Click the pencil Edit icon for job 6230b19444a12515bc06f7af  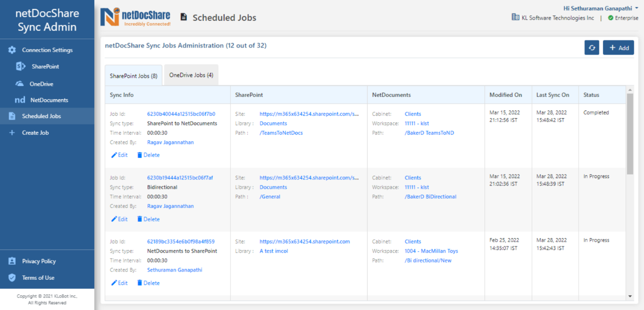[114, 219]
